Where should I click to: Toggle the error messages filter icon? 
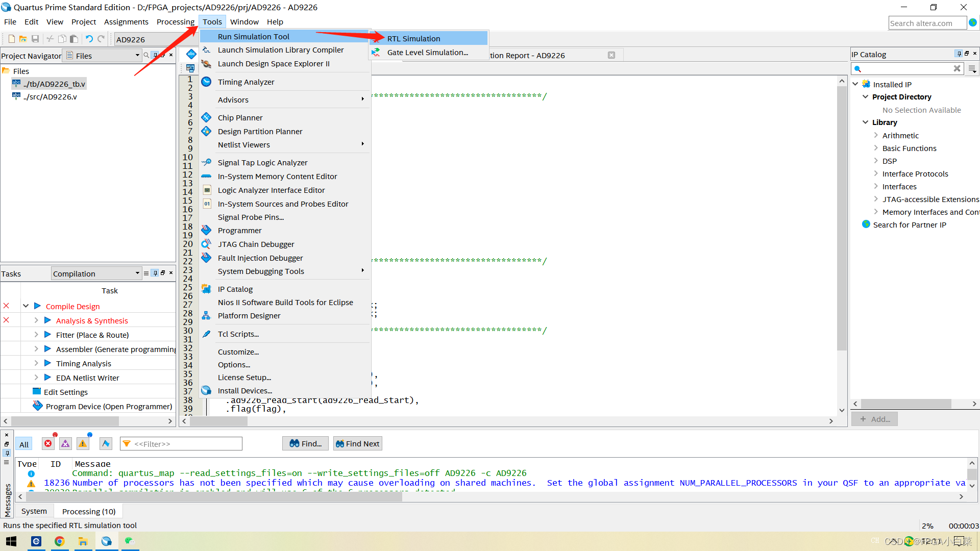pos(48,444)
